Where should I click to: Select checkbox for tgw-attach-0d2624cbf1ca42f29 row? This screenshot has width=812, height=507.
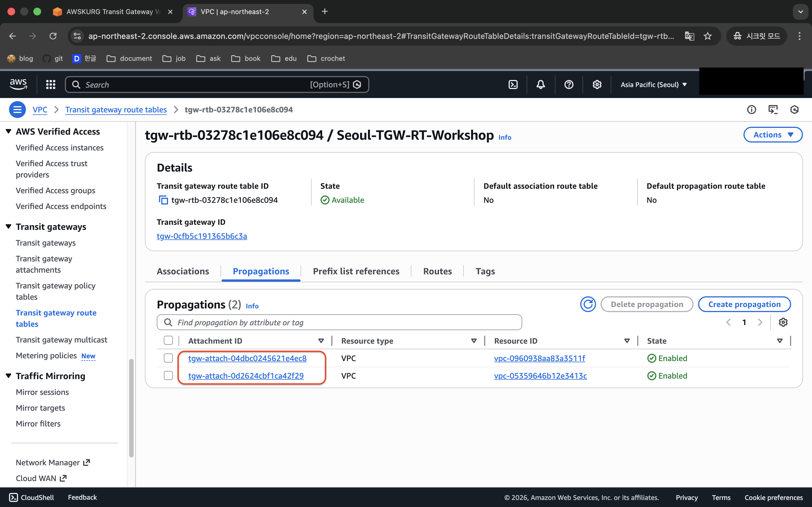tap(168, 375)
